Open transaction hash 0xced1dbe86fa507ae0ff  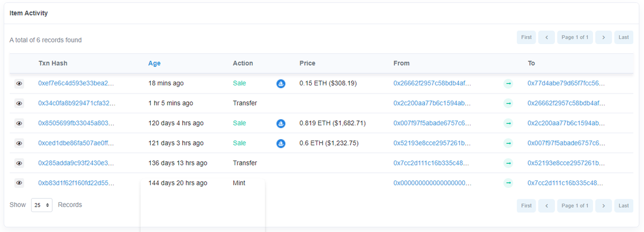point(76,143)
